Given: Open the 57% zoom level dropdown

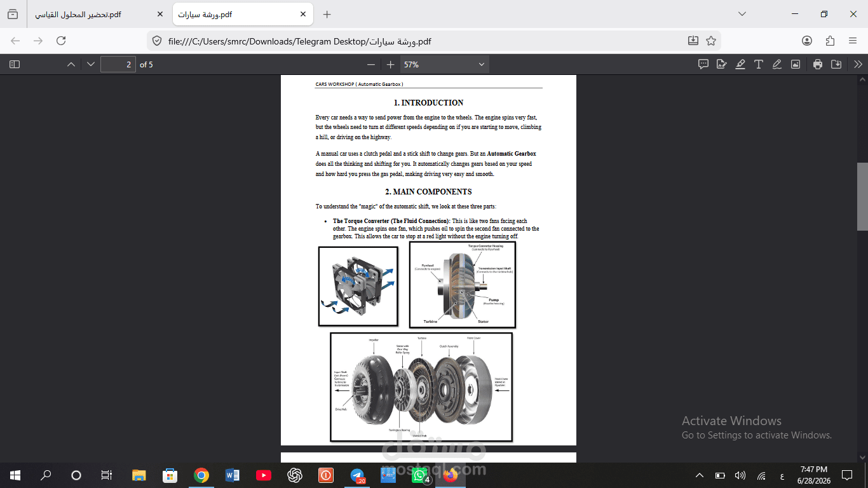Looking at the screenshot, I should coord(444,64).
